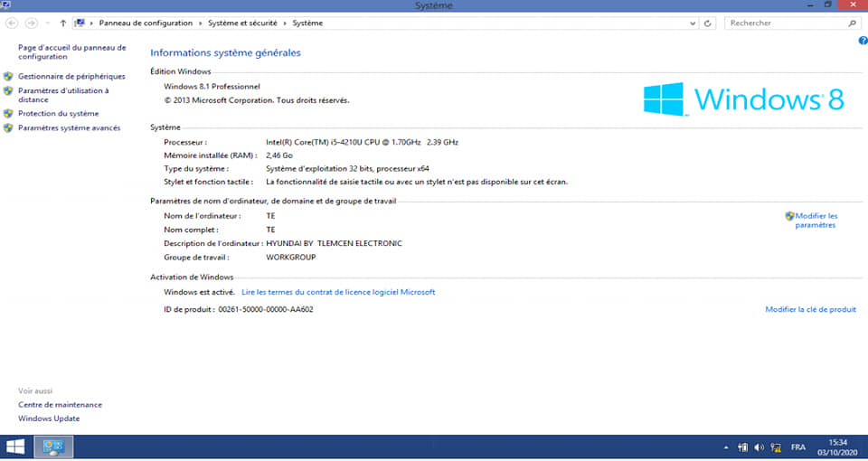Click shield icon beside Protection du système
Screen dimensions: 868x461
coord(8,114)
